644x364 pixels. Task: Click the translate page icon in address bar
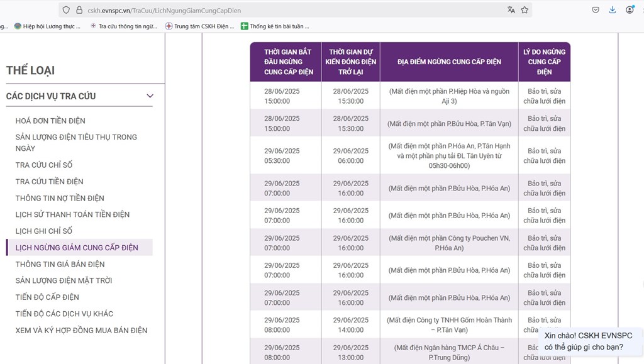pos(511,10)
